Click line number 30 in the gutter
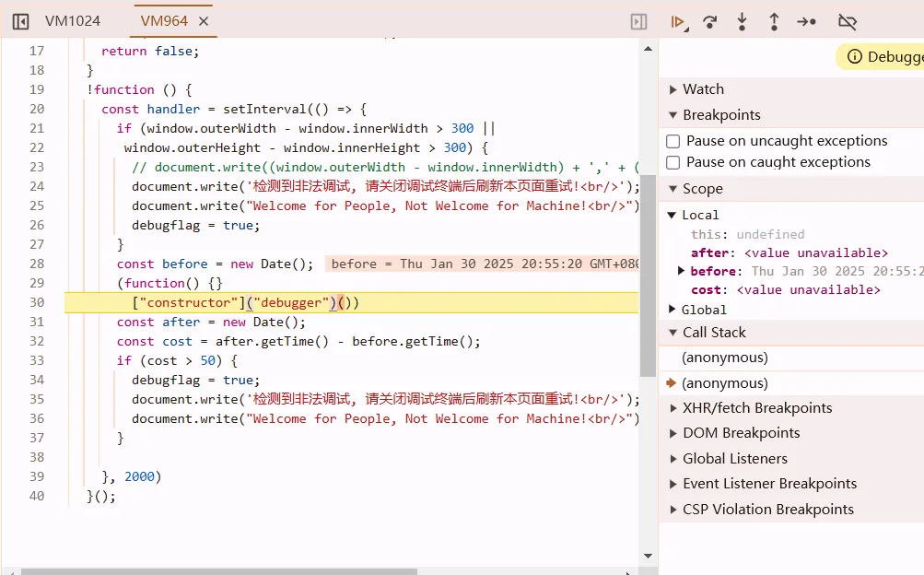This screenshot has width=924, height=575. [x=37, y=303]
